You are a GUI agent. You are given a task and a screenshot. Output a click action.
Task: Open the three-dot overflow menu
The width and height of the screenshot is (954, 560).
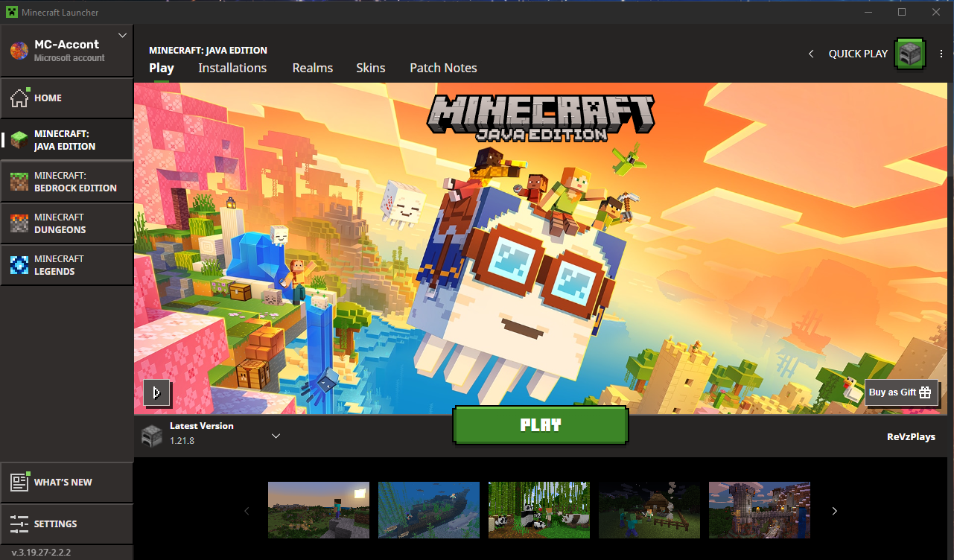pos(941,54)
